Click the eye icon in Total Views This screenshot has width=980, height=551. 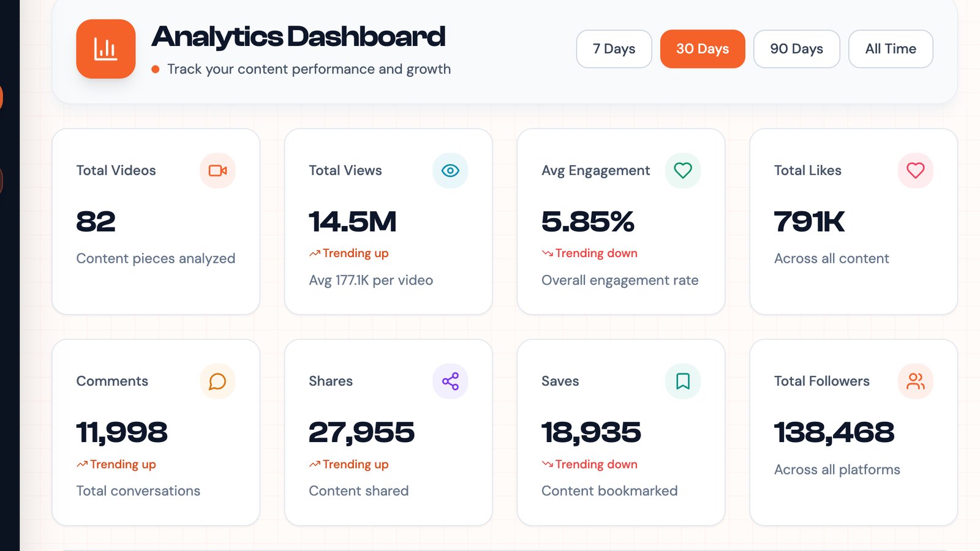450,170
